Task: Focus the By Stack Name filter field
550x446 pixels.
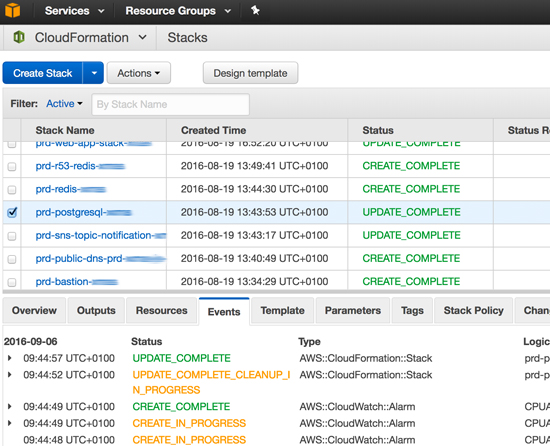Action: [170, 104]
